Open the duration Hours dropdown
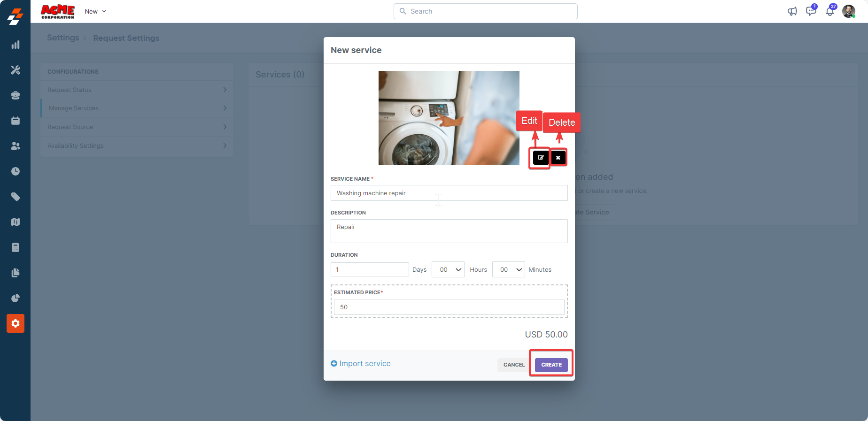This screenshot has width=868, height=421. coord(448,269)
